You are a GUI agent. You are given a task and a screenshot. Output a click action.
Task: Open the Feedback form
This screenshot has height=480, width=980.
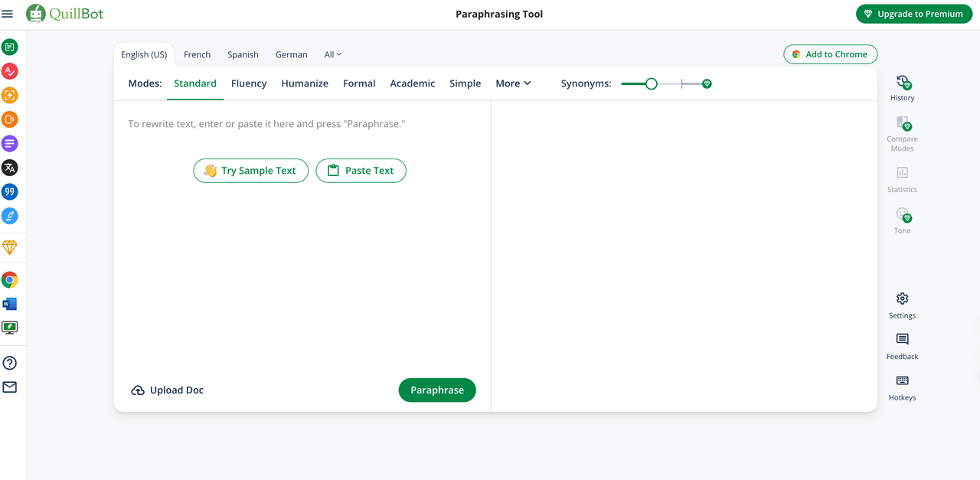tap(903, 347)
